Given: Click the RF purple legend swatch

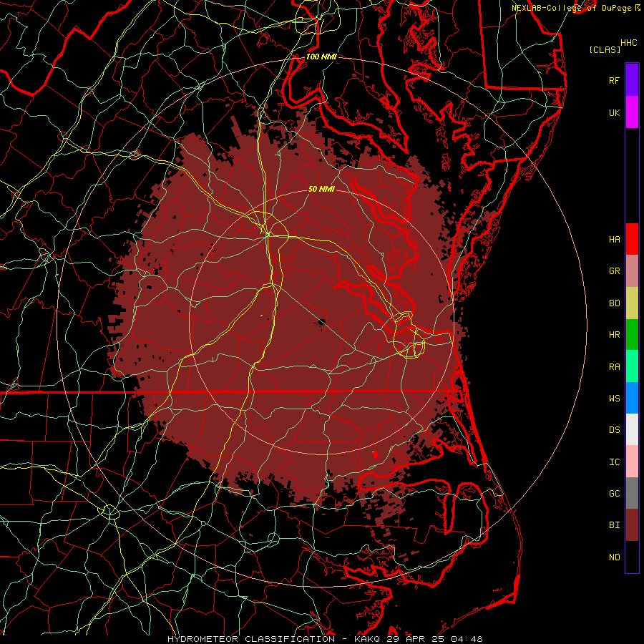Looking at the screenshot, I should pos(632,80).
